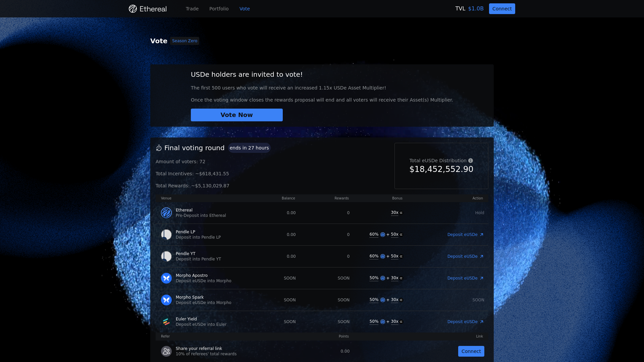The image size is (644, 362).
Task: Click the Euler Yield venue name
Action: [186, 319]
